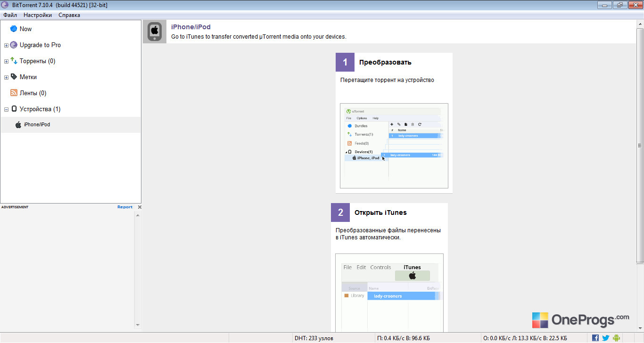Click the DHT: 233 узлов status entry

[314, 338]
